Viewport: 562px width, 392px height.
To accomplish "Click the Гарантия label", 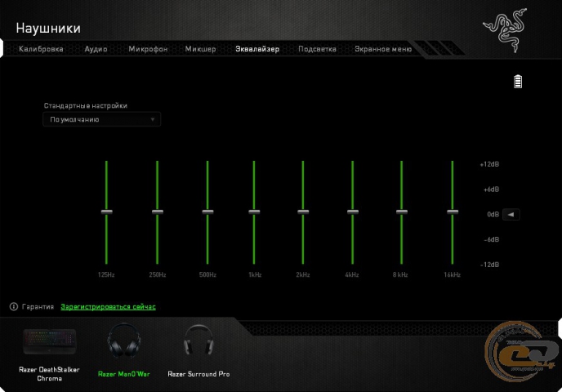I will pyautogui.click(x=38, y=307).
